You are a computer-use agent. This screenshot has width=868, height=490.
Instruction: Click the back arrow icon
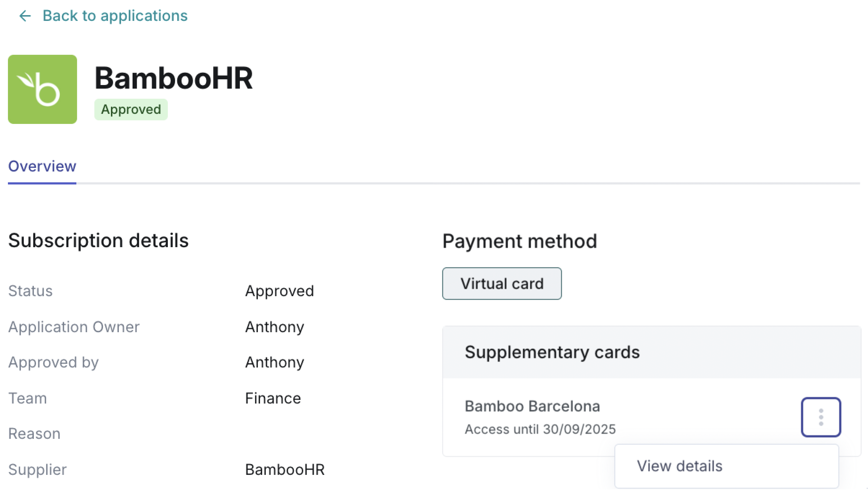click(x=25, y=16)
